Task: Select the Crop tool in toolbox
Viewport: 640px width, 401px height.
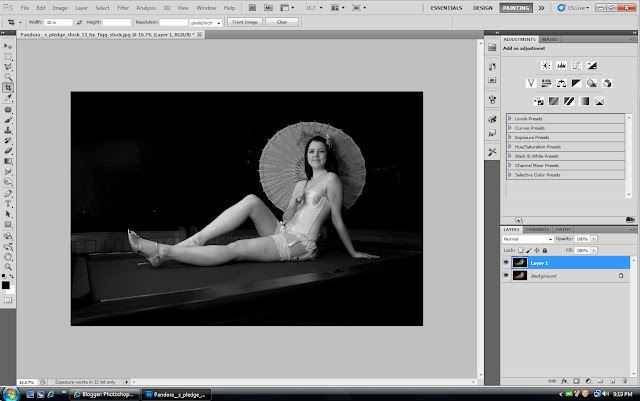Action: point(8,87)
